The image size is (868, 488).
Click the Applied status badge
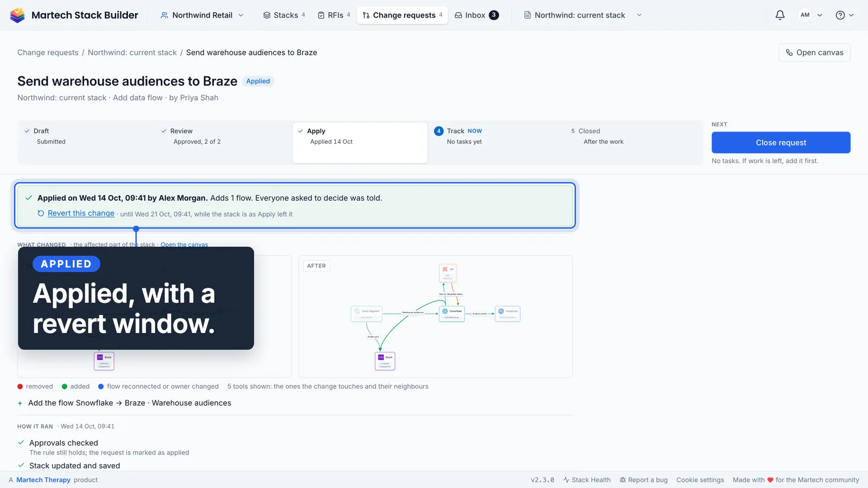pos(258,81)
